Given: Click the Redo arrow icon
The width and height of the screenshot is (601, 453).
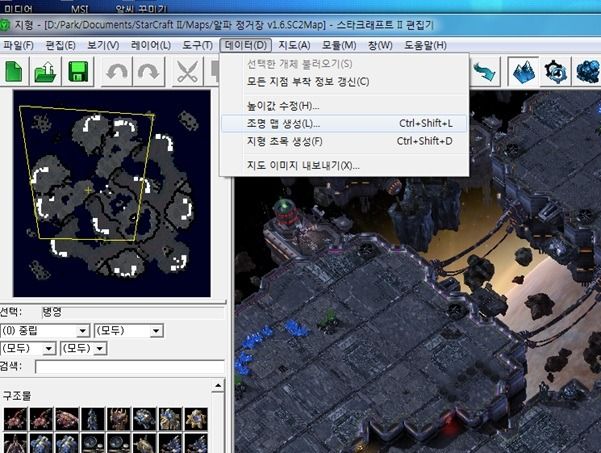Looking at the screenshot, I should [149, 72].
